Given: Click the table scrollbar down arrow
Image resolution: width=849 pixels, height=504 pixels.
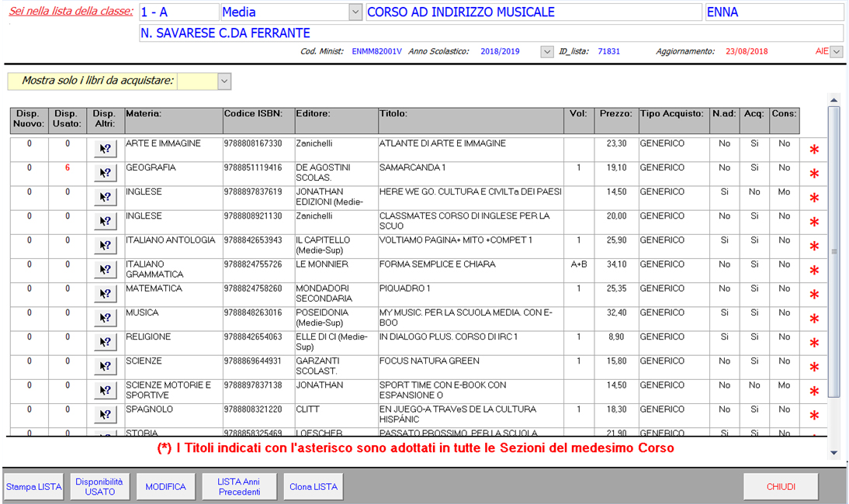Looking at the screenshot, I should (833, 453).
